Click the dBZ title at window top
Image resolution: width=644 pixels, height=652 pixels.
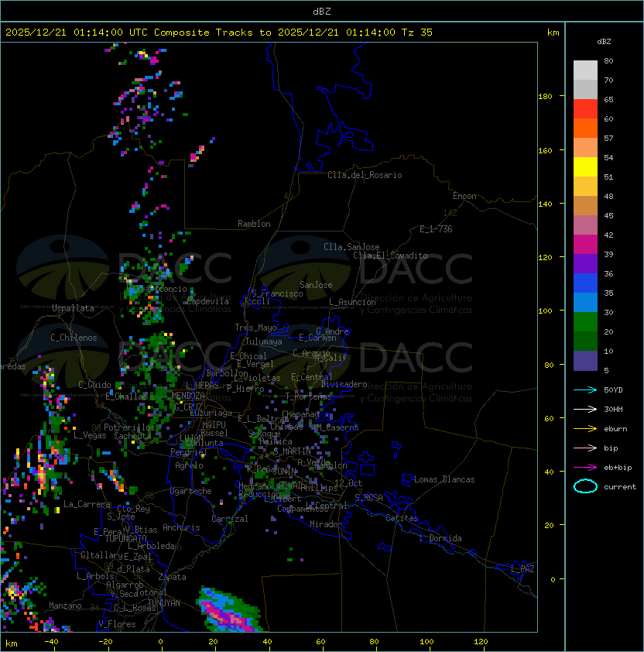322,11
